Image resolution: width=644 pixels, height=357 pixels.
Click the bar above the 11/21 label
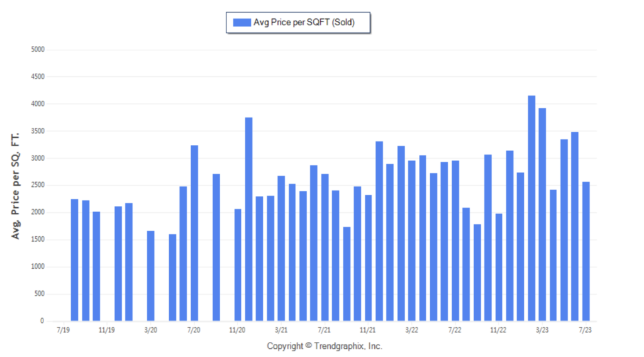(x=369, y=258)
